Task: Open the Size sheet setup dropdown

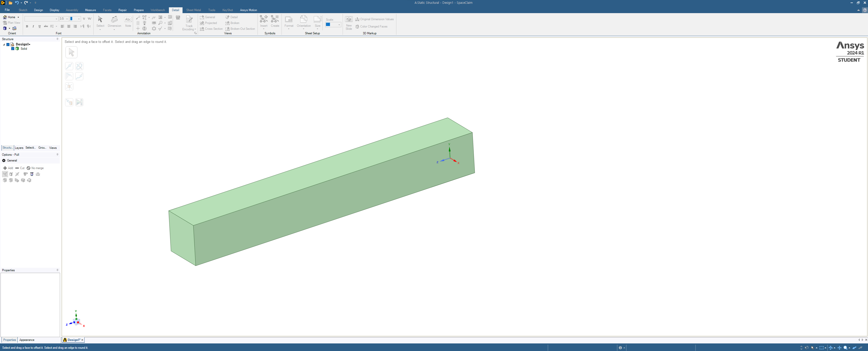Action: pos(317,29)
